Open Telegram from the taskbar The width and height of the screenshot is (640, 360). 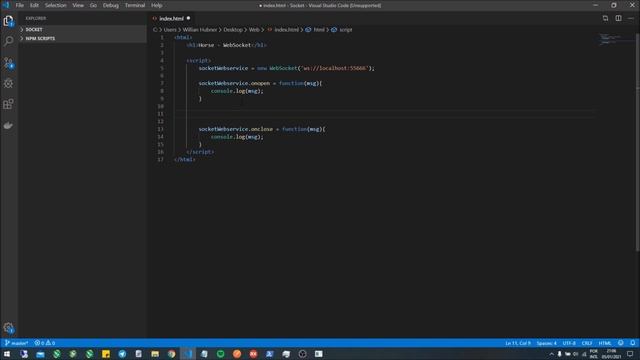coord(122,354)
